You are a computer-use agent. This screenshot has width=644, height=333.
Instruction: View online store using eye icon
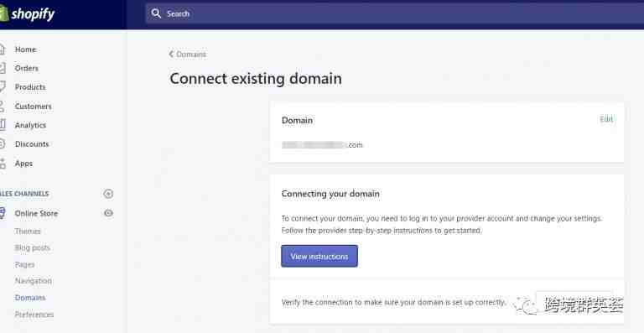pos(108,213)
